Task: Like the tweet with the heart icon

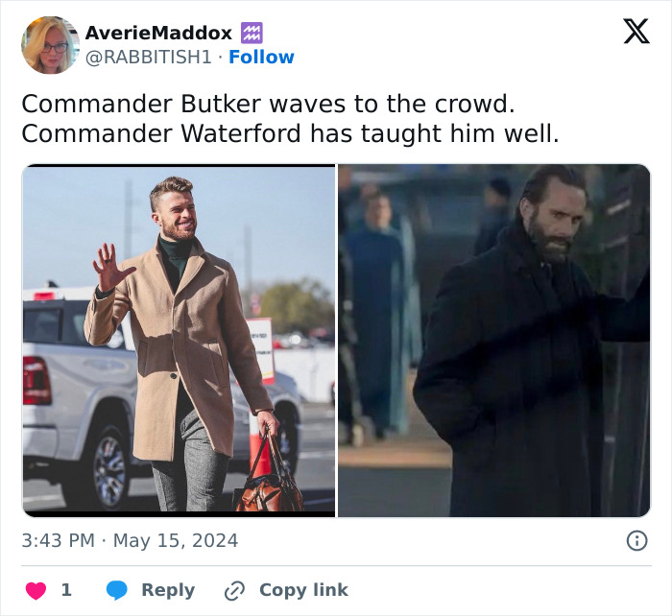Action: 36,590
